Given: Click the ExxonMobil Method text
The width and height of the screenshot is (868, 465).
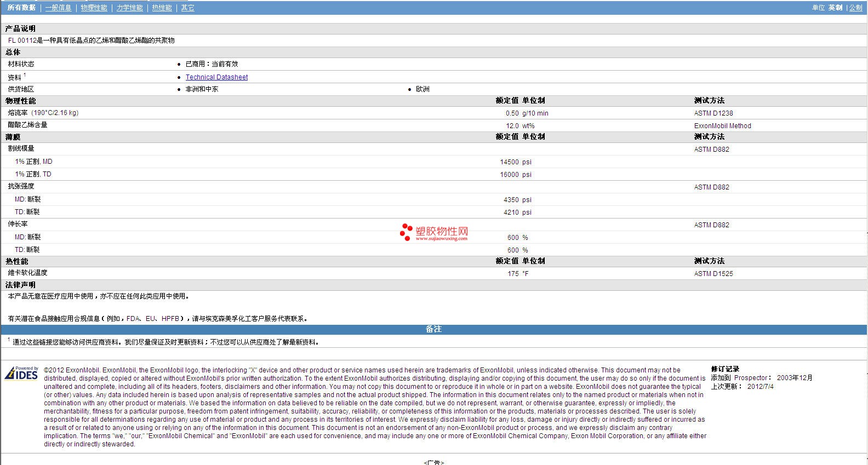Looking at the screenshot, I should click(722, 126).
